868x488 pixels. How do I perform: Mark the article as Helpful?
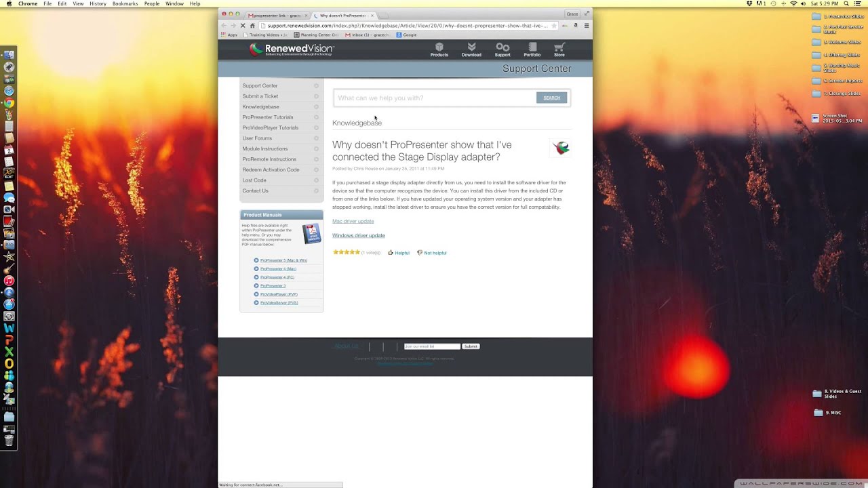tap(399, 253)
